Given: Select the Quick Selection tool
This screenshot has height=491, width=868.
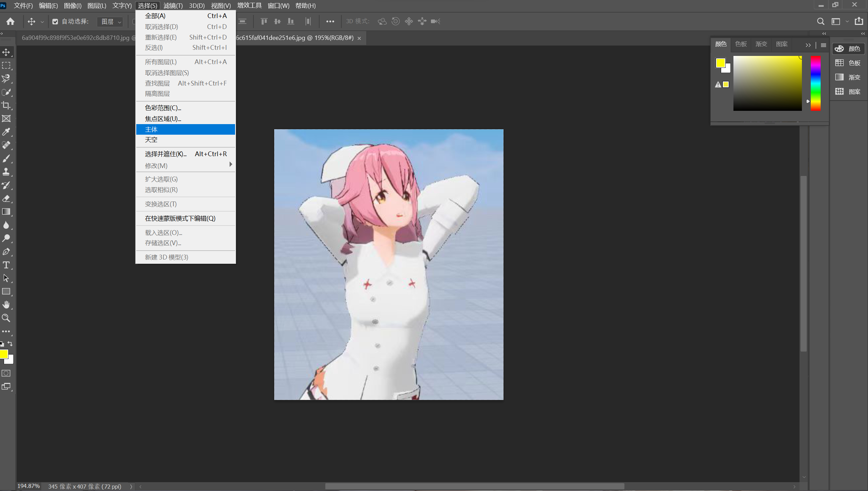Looking at the screenshot, I should pyautogui.click(x=6, y=92).
